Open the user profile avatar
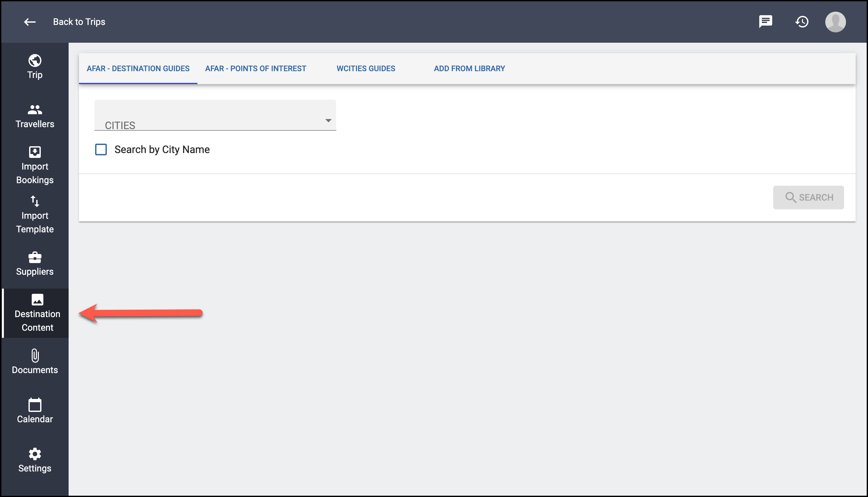This screenshot has height=497, width=868. (835, 22)
